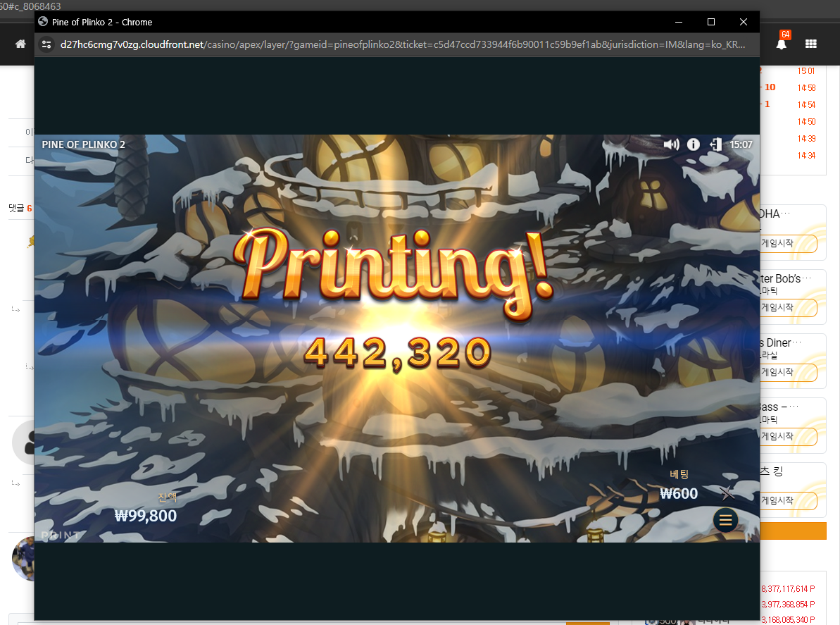Start game button under Bass card
Screen dimensions: 840x625
(787, 436)
